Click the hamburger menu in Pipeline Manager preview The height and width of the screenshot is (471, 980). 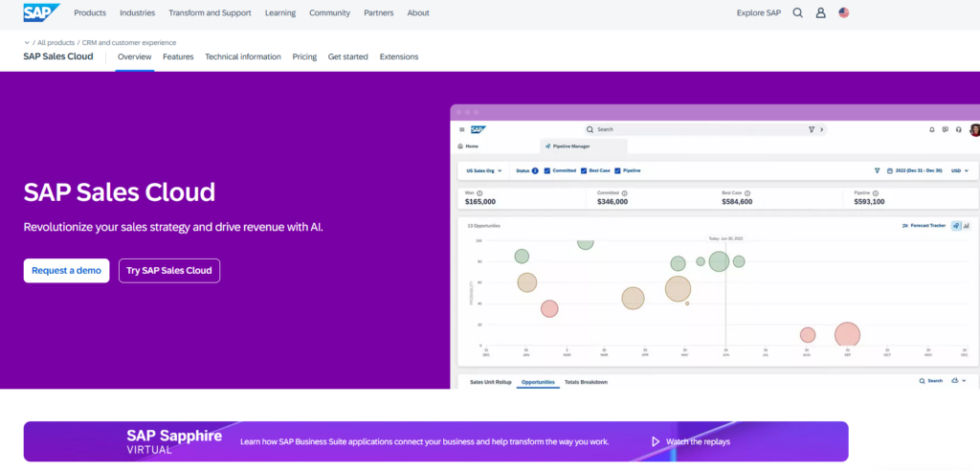(462, 129)
